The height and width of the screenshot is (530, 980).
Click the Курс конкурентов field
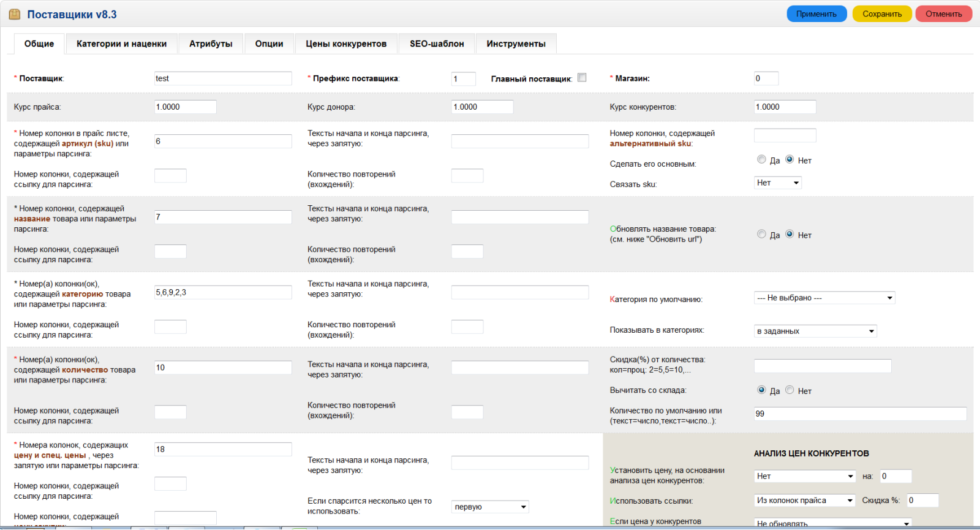(785, 107)
